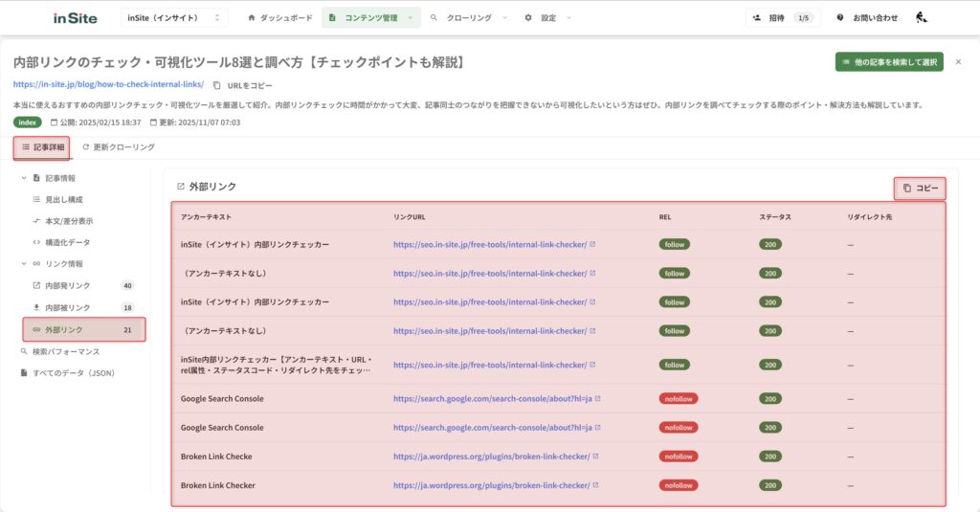
Task: Open the inSite（インサイト）site selector
Action: (174, 18)
